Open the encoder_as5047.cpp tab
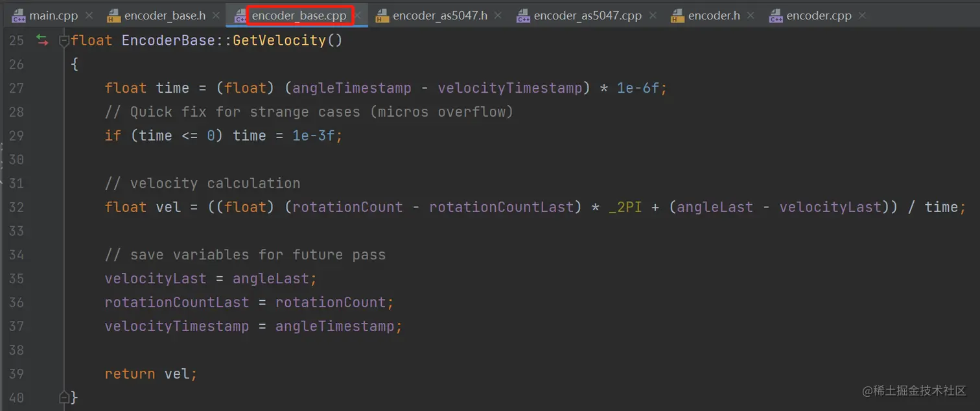Image resolution: width=980 pixels, height=411 pixels. point(579,15)
